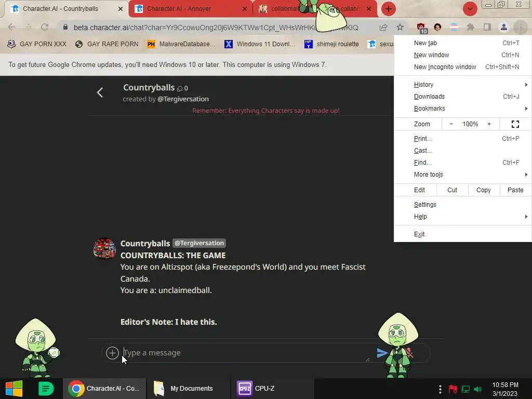The image size is (532, 399).
Task: Click the taskbar clock showing 10:58 PM
Action: 505,389
